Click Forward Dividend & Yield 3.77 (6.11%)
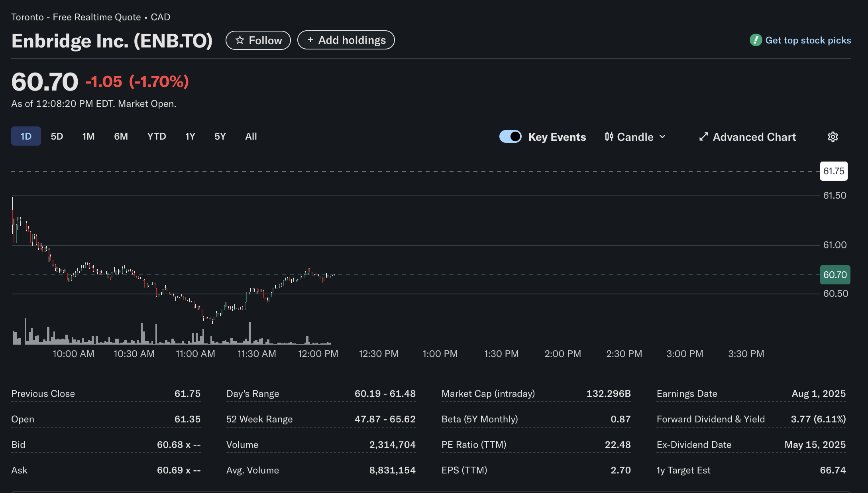Viewport: 868px width, 493px height. click(818, 419)
